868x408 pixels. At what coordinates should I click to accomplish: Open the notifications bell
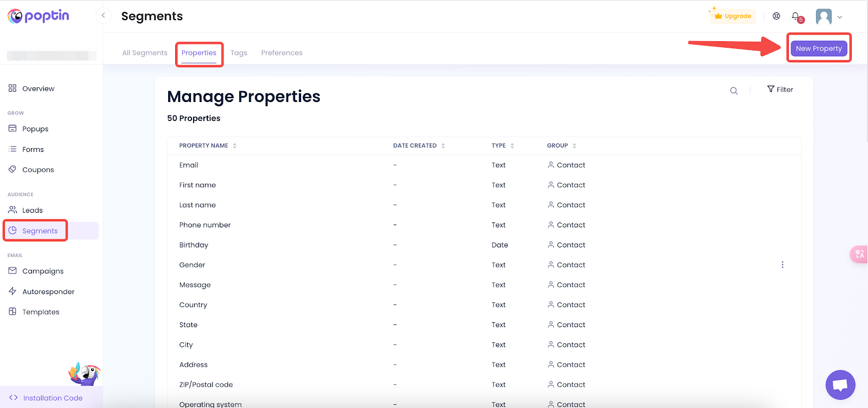tap(795, 16)
